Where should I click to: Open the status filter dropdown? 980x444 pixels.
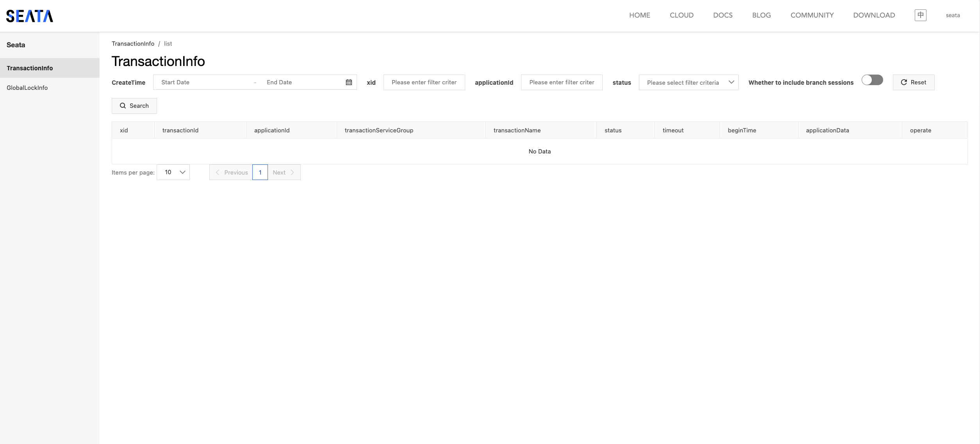(688, 82)
